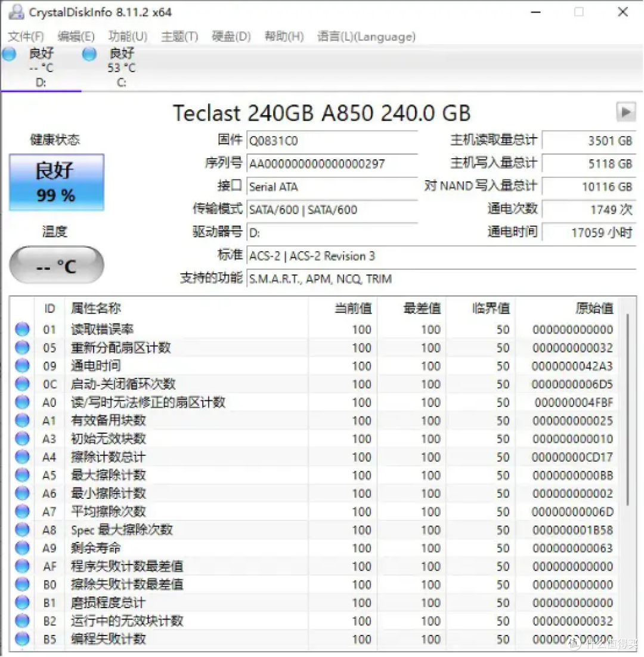
Task: Open the 编辑(E) menu
Action: pos(76,36)
